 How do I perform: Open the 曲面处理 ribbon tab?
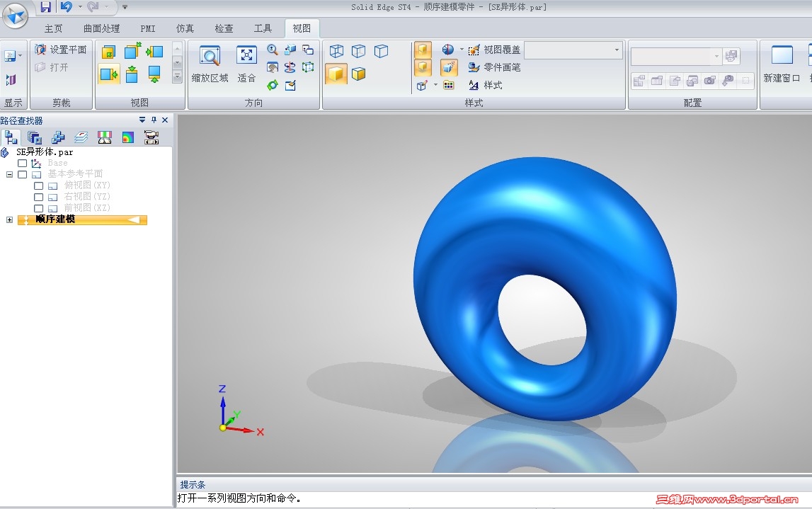click(101, 28)
